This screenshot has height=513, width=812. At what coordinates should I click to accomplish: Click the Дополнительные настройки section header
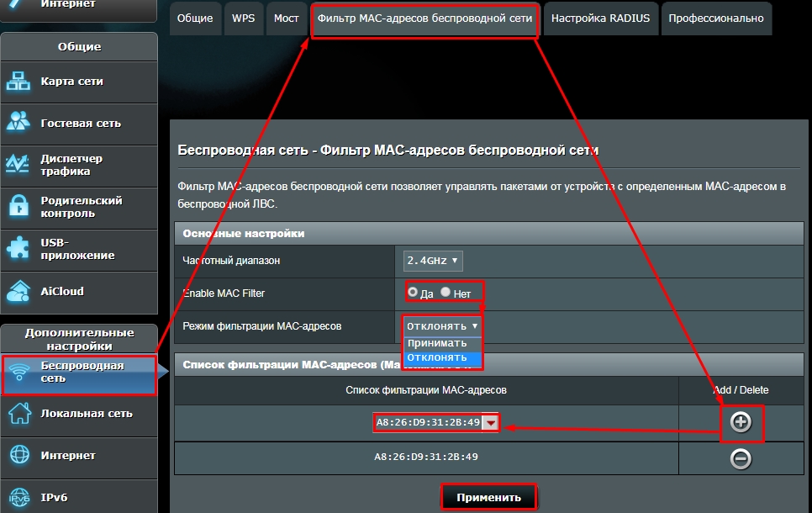(79, 340)
